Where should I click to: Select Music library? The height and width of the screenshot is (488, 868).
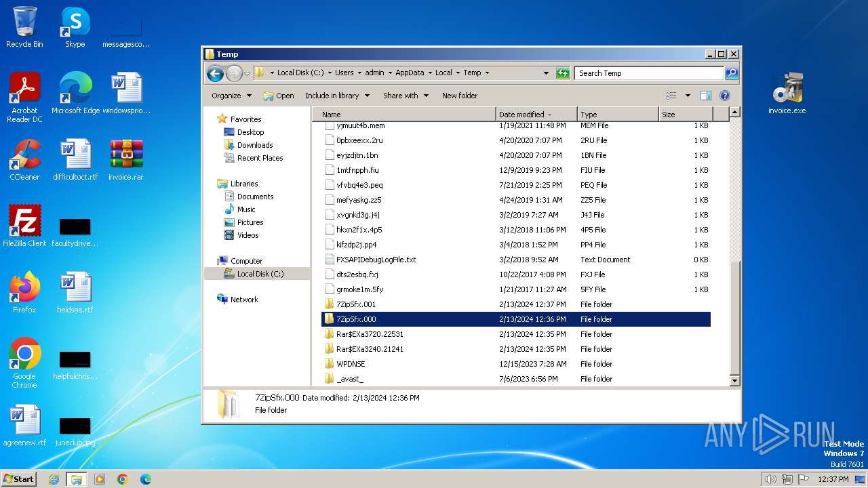click(x=245, y=209)
